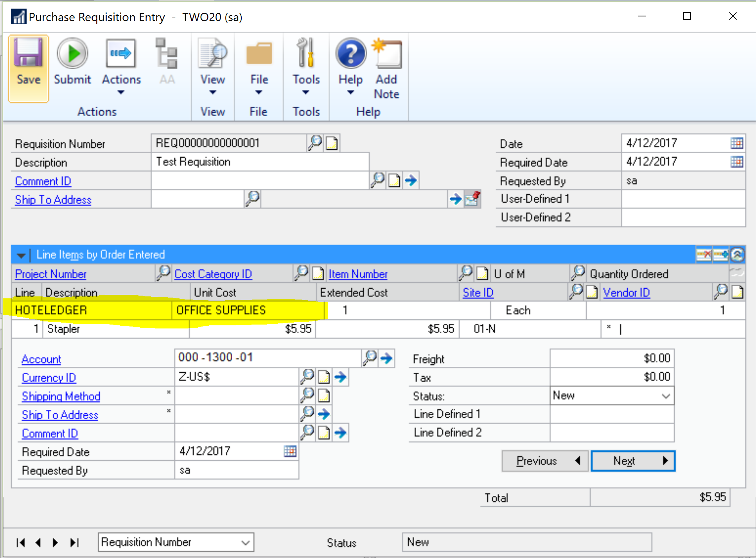The image size is (756, 558).
Task: Click the Vendor ID link
Action: (626, 292)
